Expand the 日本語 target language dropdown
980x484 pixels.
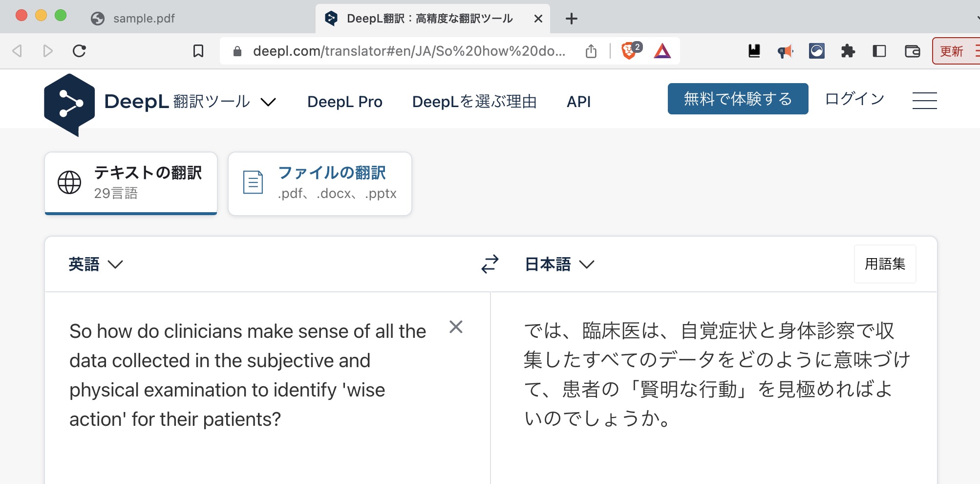(559, 264)
